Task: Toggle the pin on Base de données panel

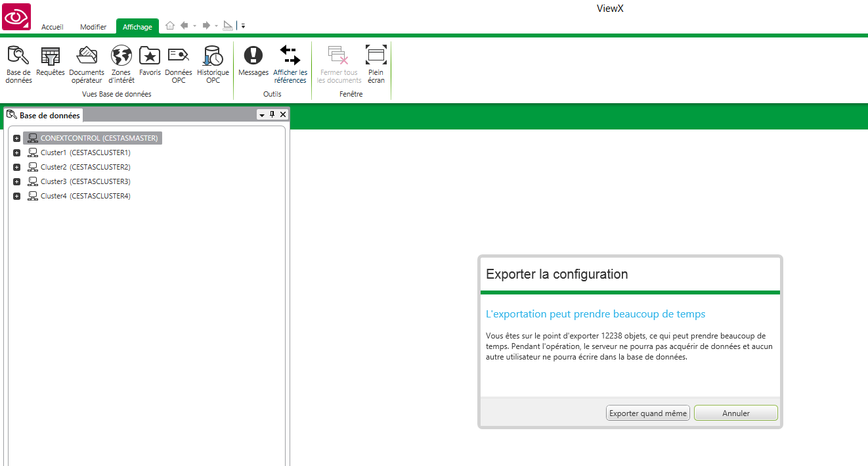Action: click(272, 115)
